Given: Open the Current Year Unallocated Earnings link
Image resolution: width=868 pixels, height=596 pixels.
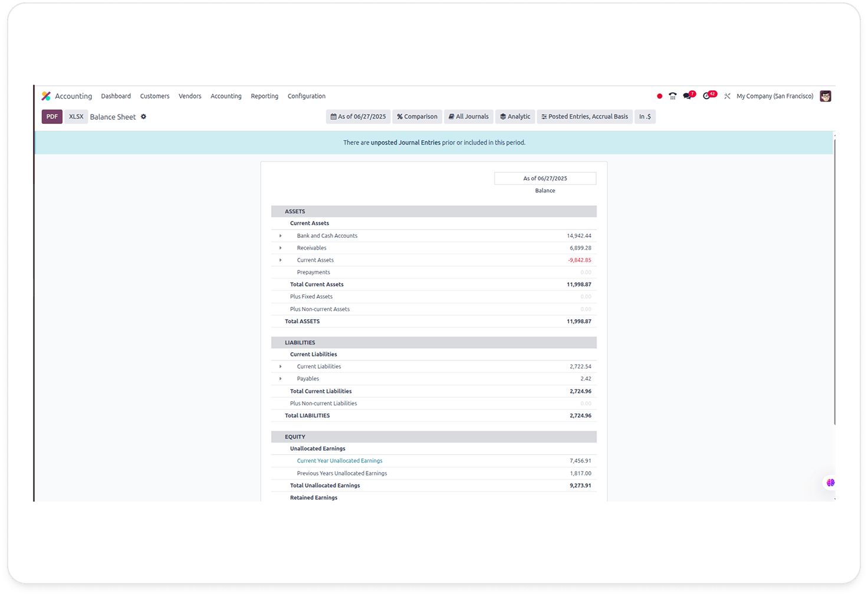Looking at the screenshot, I should click(339, 461).
